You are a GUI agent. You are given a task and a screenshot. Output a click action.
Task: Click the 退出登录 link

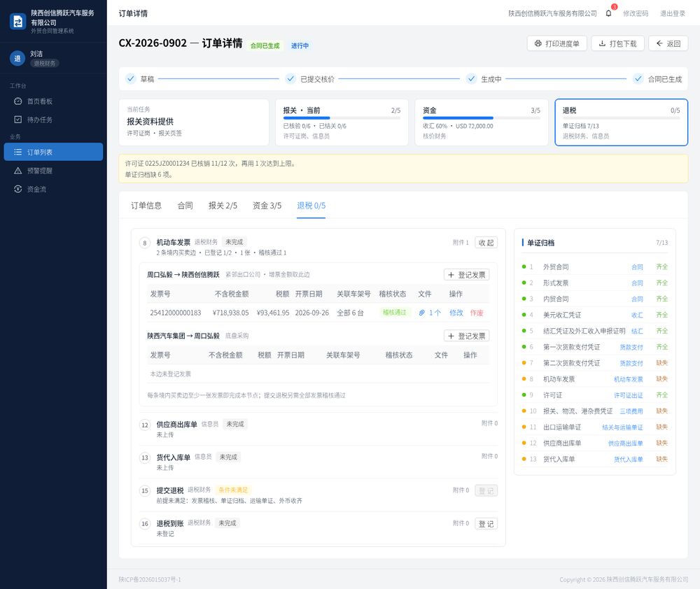click(672, 13)
